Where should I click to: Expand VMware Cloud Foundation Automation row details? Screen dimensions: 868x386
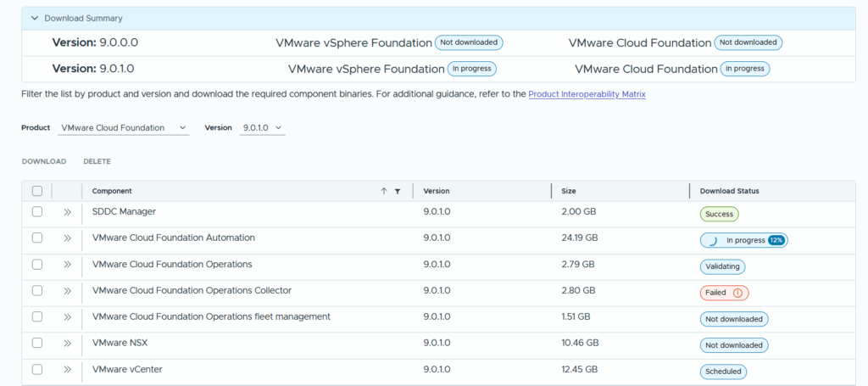tap(67, 238)
